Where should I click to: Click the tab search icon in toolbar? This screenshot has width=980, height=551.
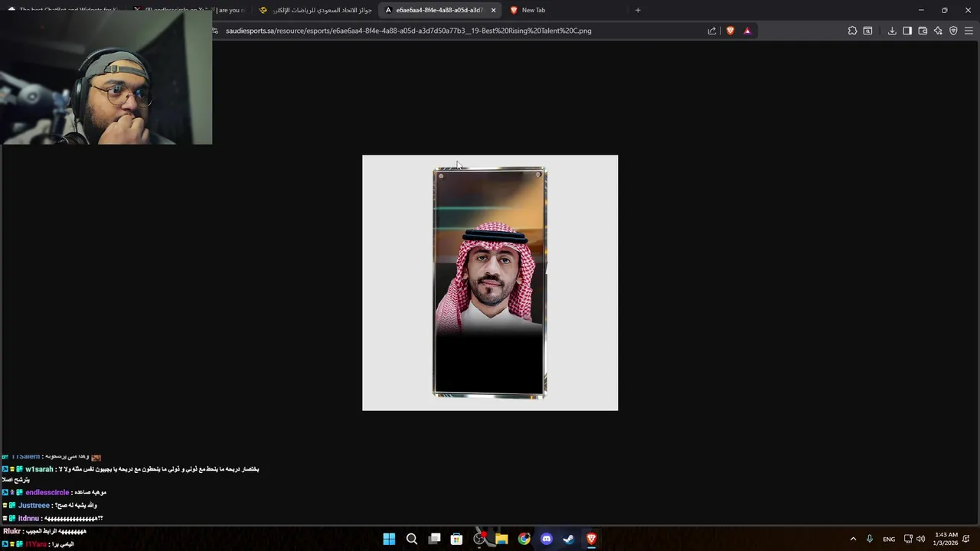867,31
